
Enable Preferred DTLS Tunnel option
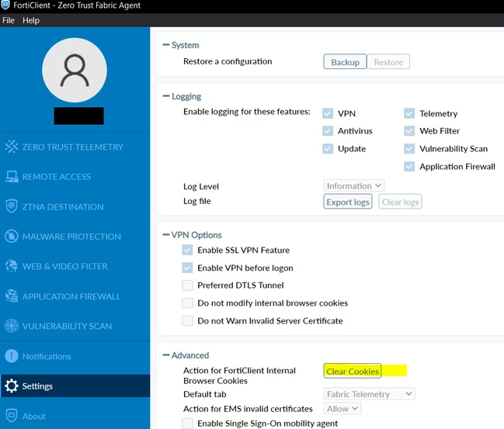[x=187, y=285]
